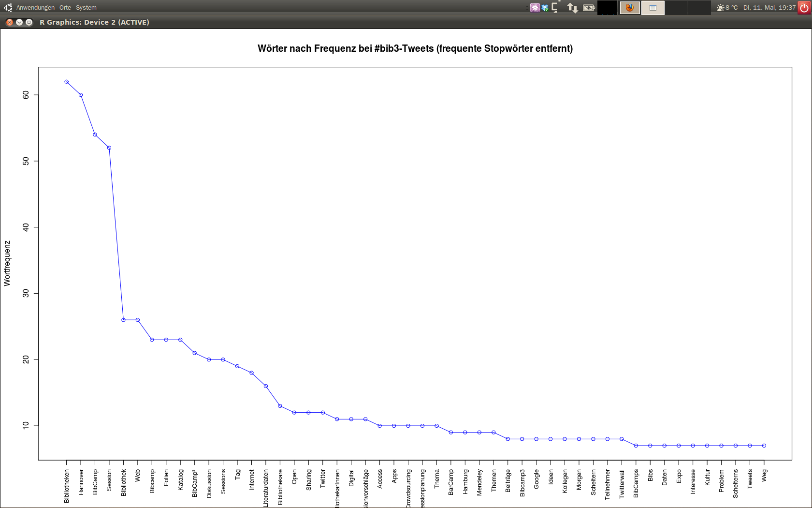This screenshot has width=812, height=508.
Task: Close the R Graphics window
Action: point(10,22)
